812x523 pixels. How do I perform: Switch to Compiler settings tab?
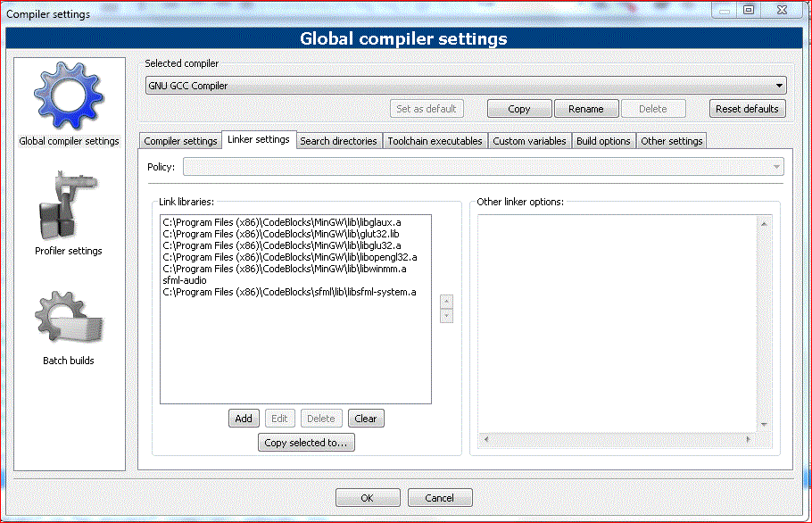pos(180,141)
